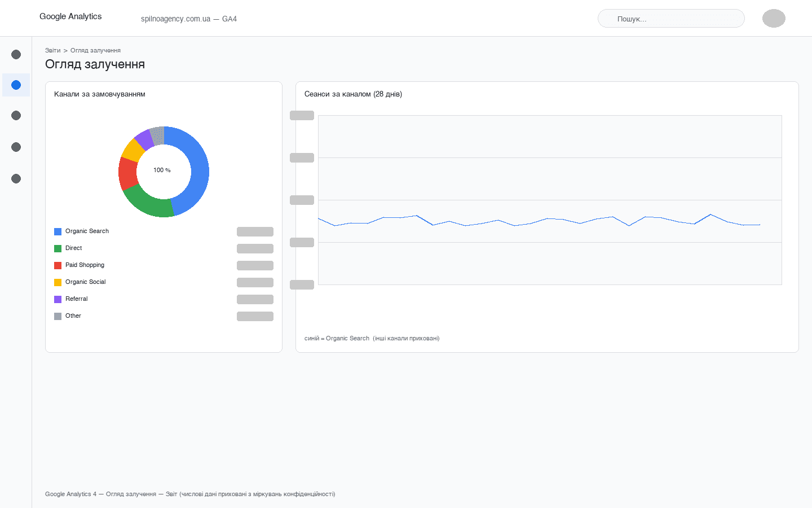Focus the Пошук... search field
This screenshot has height=508, width=812.
pos(671,18)
